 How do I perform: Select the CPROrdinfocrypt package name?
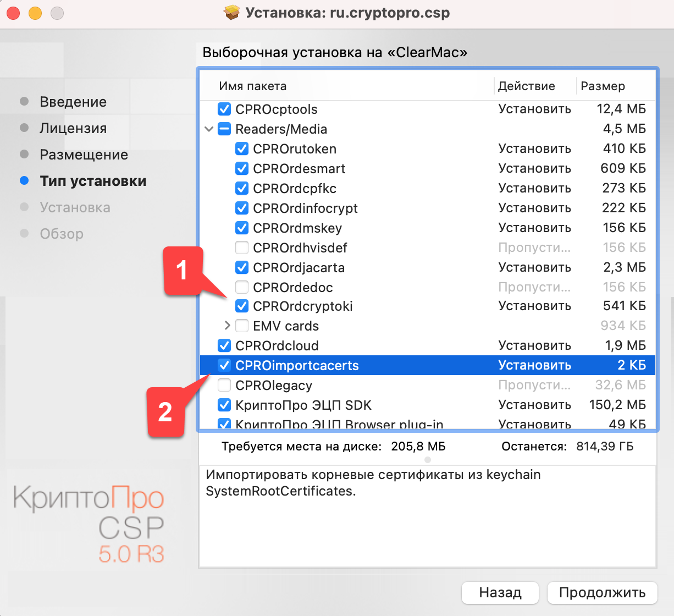pyautogui.click(x=305, y=208)
